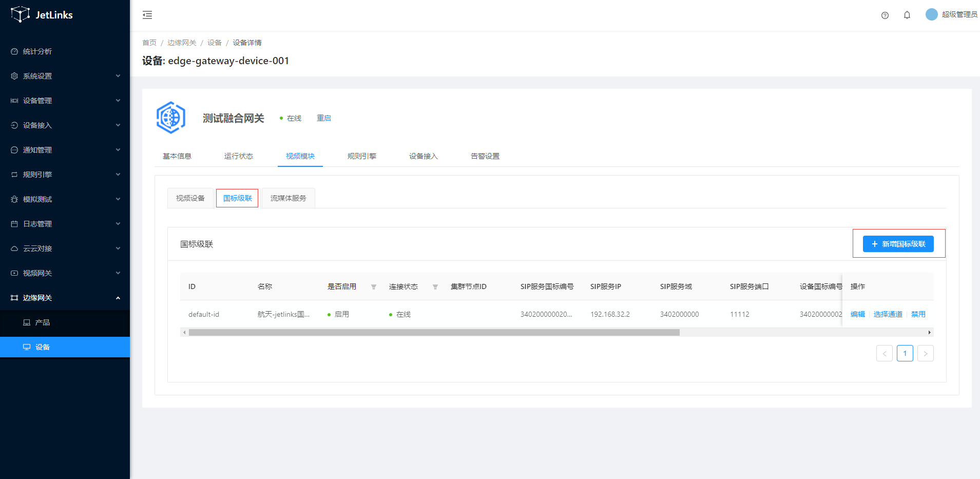
Task: Click the super admin user avatar
Action: (931, 14)
